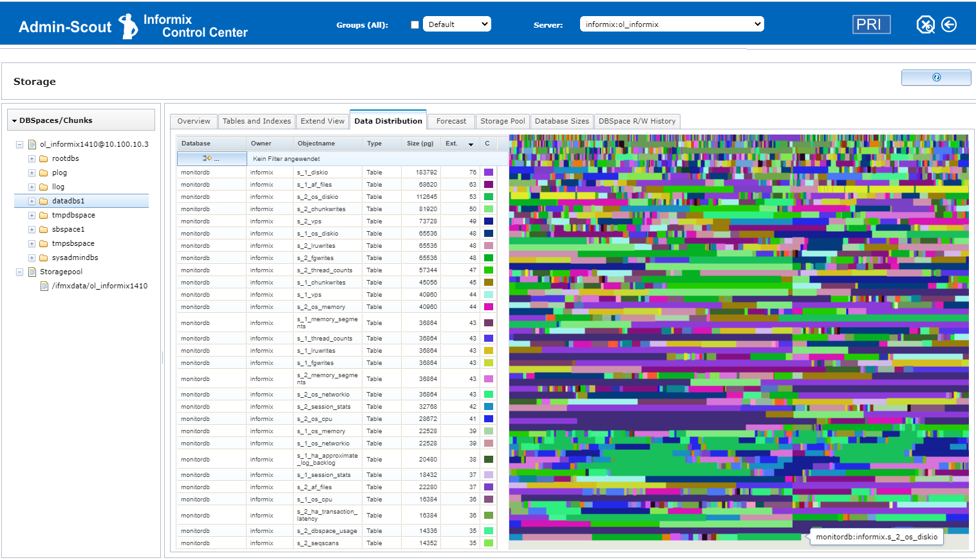
Task: Click the disconnect cross icon in header
Action: [x=926, y=24]
